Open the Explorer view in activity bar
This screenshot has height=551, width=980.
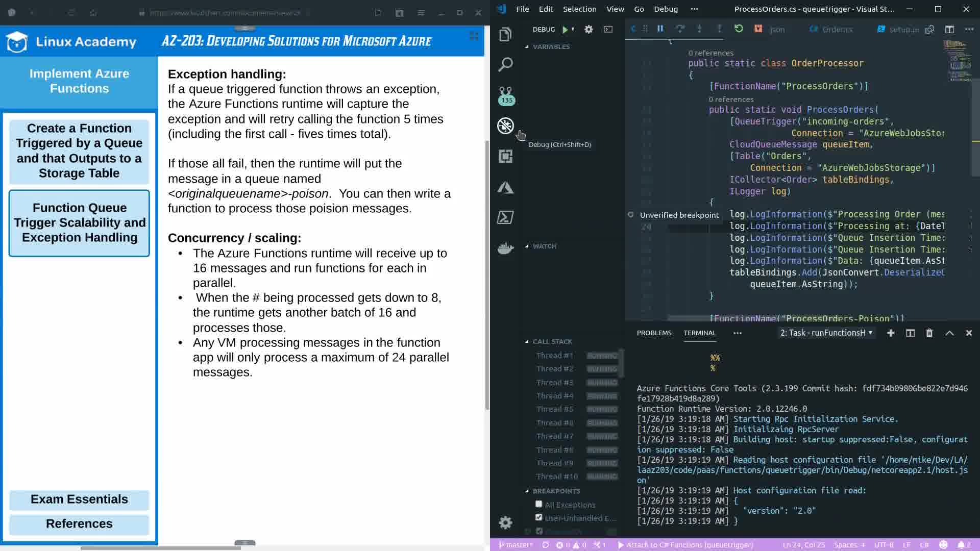(505, 34)
